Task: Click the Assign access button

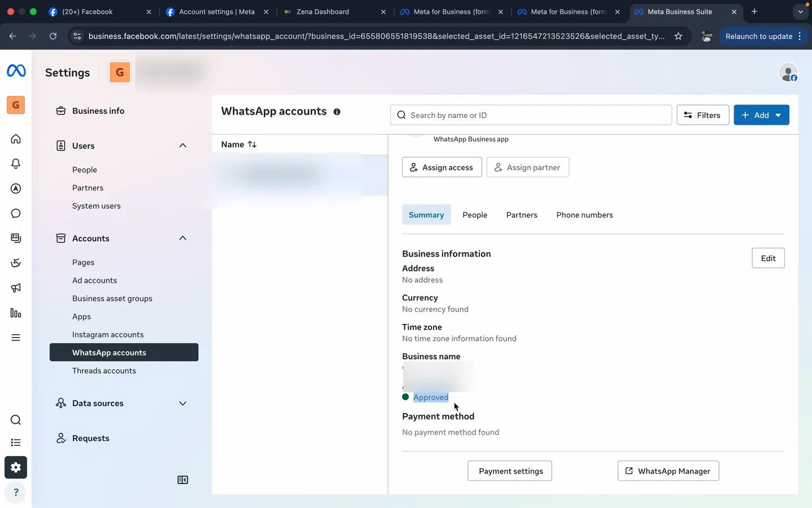Action: click(x=442, y=167)
